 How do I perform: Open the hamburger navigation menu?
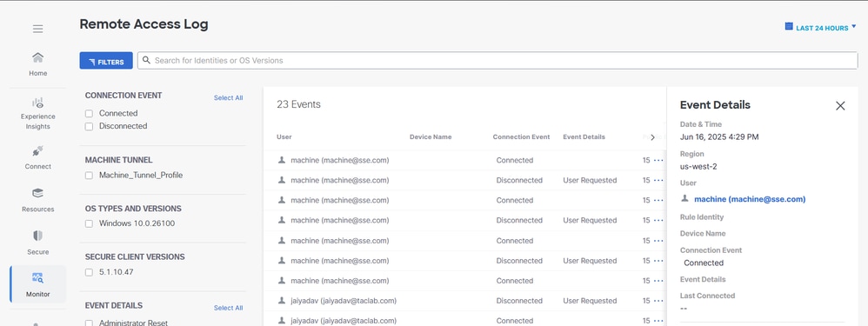click(x=37, y=29)
